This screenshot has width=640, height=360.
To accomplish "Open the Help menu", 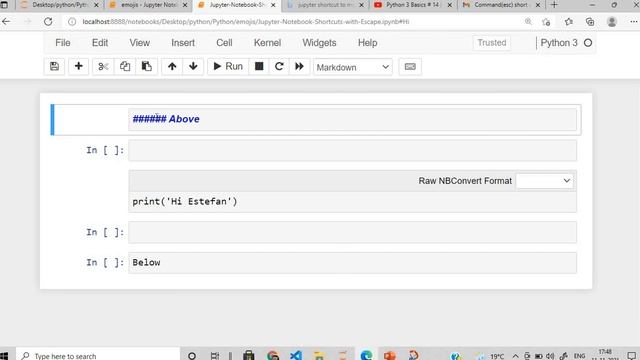I will (x=367, y=43).
